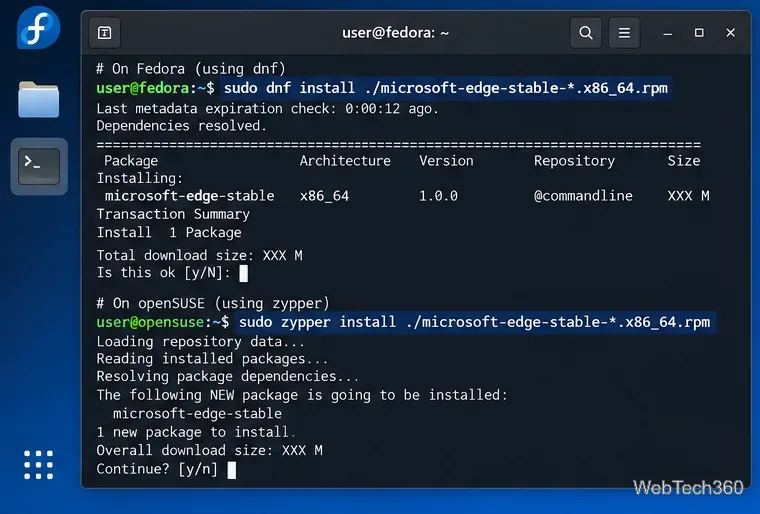Viewport: 760px width, 514px height.
Task: Click the 'Size' column header
Action: pos(683,161)
